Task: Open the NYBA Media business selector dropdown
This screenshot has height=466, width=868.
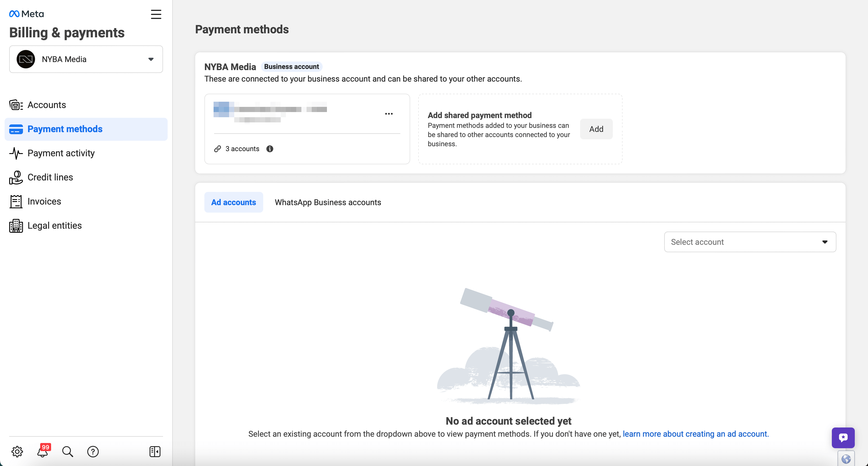Action: tap(86, 59)
